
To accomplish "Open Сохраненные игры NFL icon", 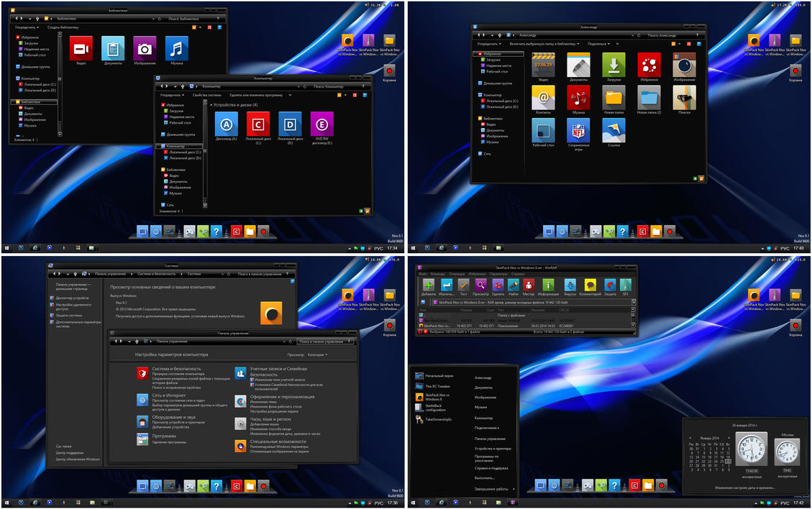I will coord(578,130).
